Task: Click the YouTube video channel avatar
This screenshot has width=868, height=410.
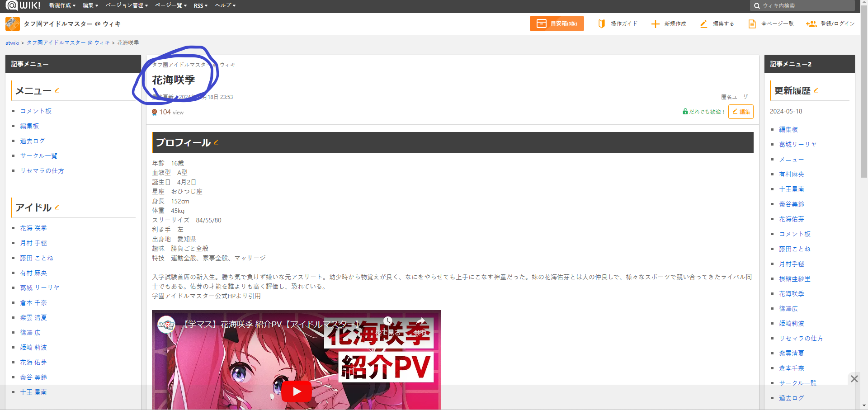Action: coord(166,324)
